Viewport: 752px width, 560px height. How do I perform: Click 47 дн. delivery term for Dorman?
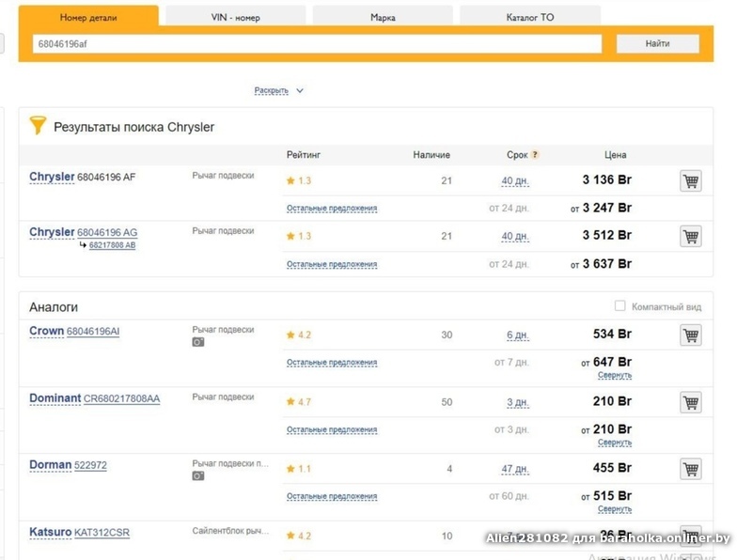(515, 469)
